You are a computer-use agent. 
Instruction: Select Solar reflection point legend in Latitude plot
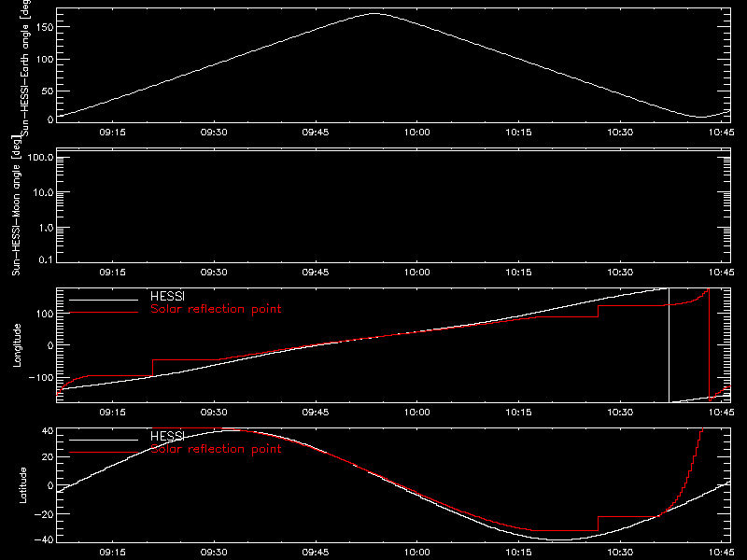(216, 449)
